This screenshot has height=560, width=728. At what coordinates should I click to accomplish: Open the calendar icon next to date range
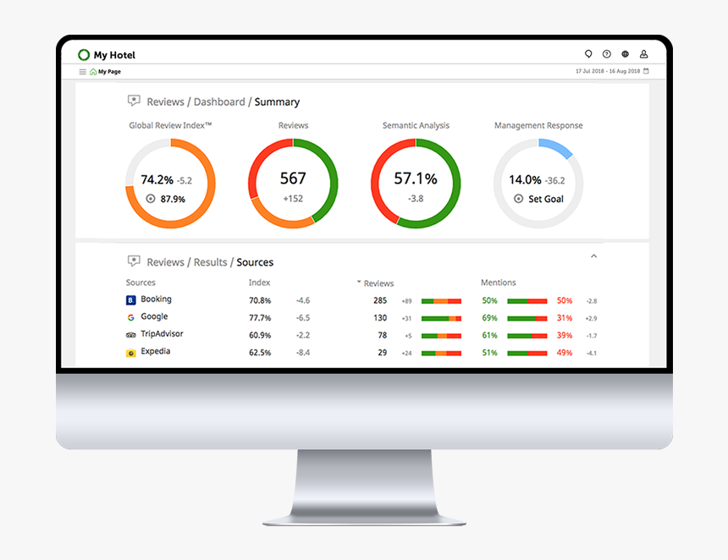[646, 71]
